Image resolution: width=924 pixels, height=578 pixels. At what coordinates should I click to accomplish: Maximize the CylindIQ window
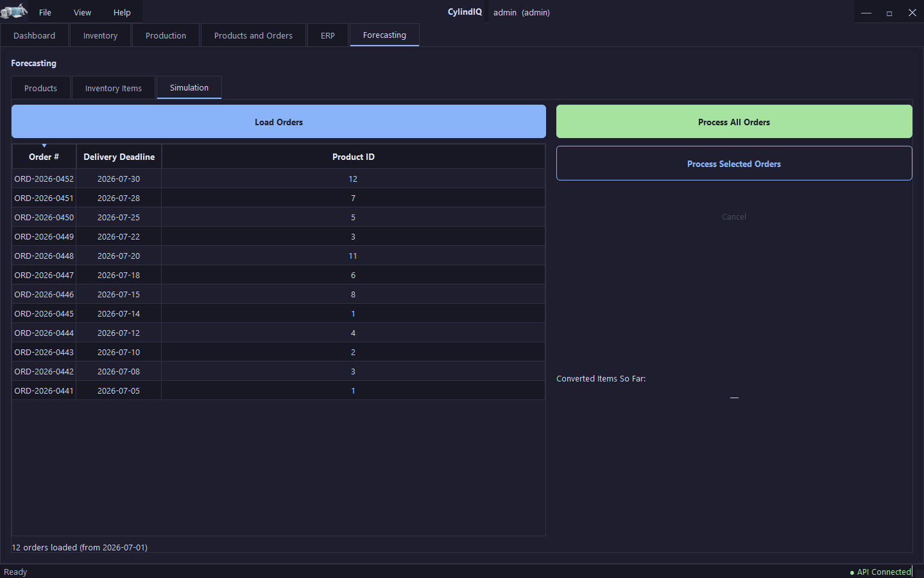(889, 12)
